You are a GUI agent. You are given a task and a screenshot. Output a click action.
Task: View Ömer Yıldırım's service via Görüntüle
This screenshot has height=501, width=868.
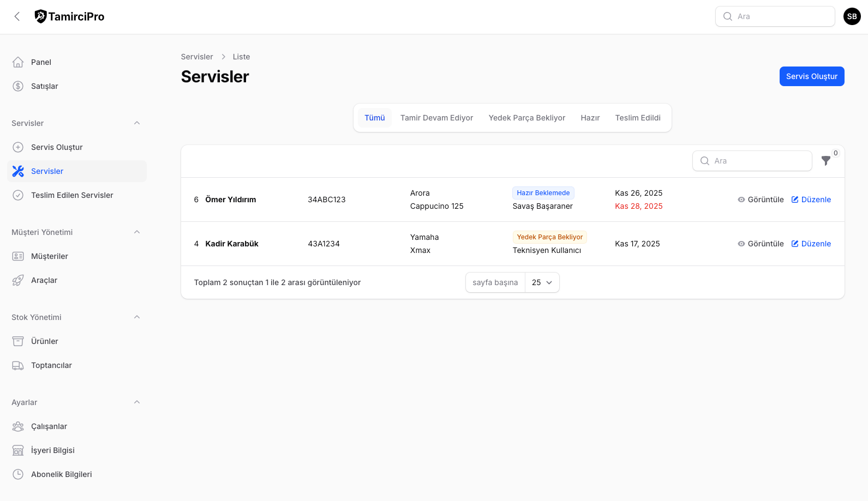pyautogui.click(x=761, y=200)
